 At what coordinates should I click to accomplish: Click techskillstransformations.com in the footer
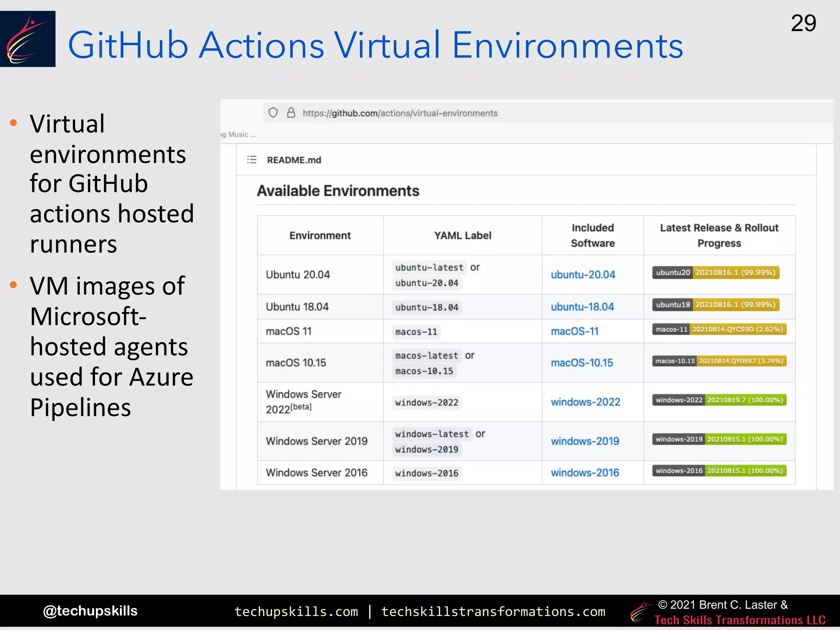tap(493, 612)
